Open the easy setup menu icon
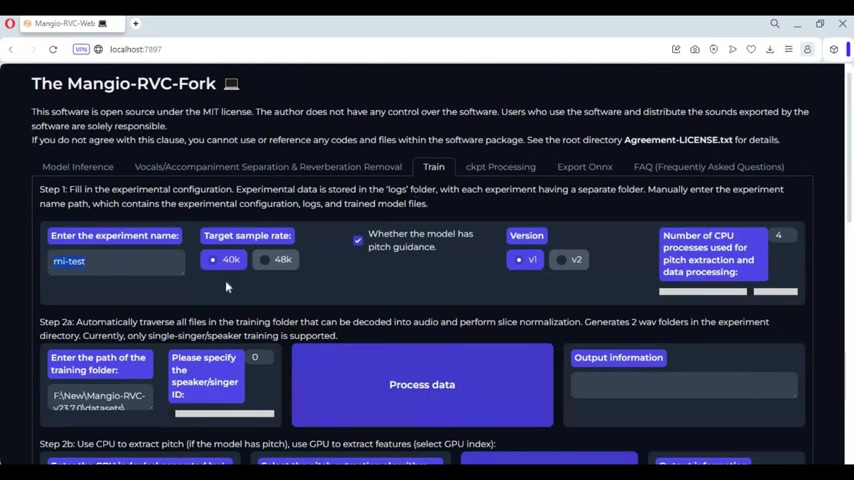Screen dimensions: 854x480 tap(789, 49)
